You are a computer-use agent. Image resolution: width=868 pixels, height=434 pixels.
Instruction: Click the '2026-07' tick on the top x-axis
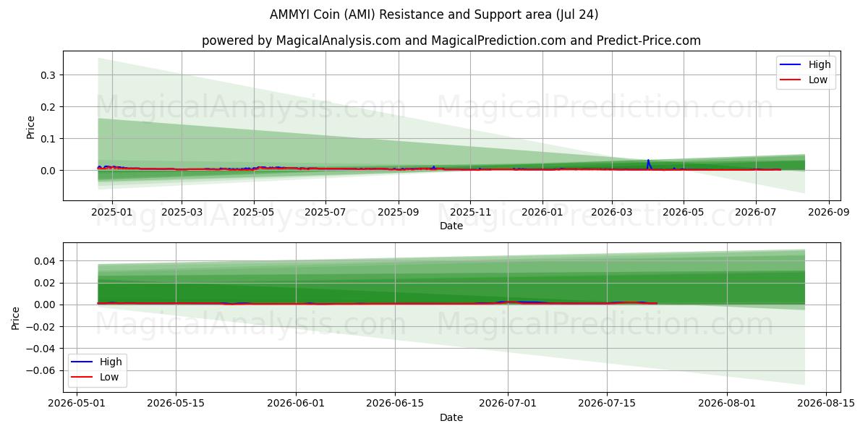point(756,213)
